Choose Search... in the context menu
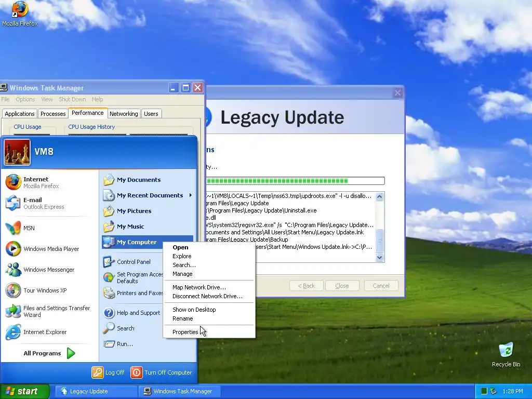 (209, 265)
